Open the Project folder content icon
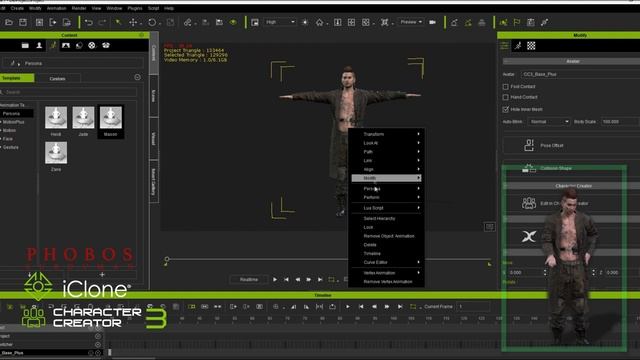The width and height of the screenshot is (640, 360). pos(25,45)
